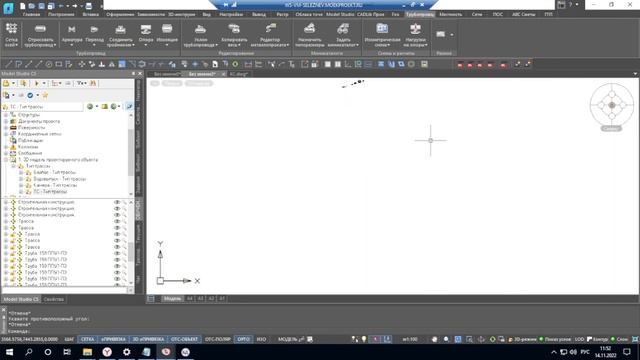Click the lightbulb icon in status bar
This screenshot has width=640, height=360.
[x=364, y=339]
